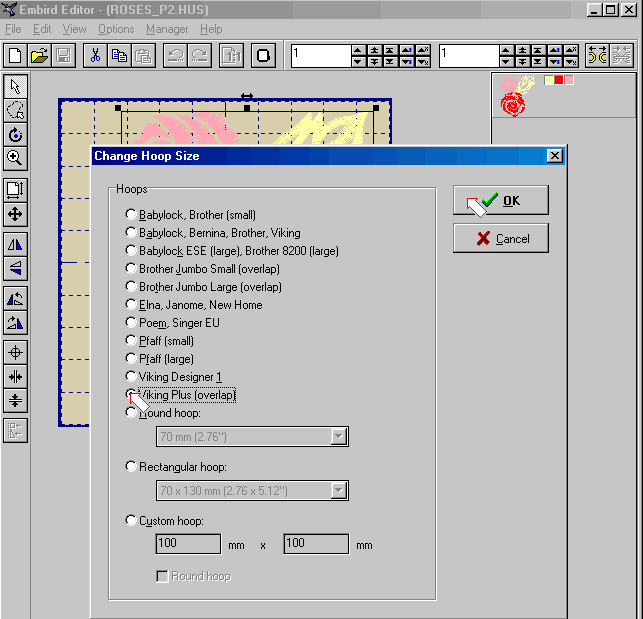Center design using crosshair icon

[x=16, y=352]
